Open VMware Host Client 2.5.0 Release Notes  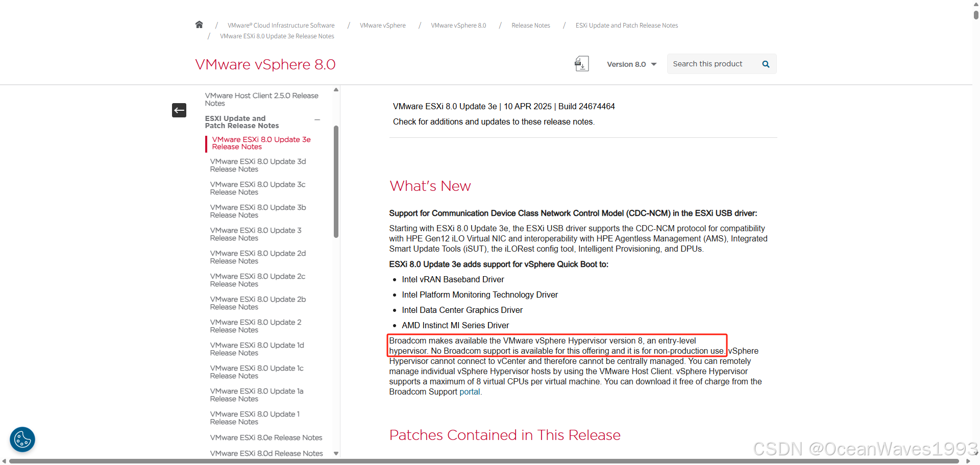coord(262,100)
